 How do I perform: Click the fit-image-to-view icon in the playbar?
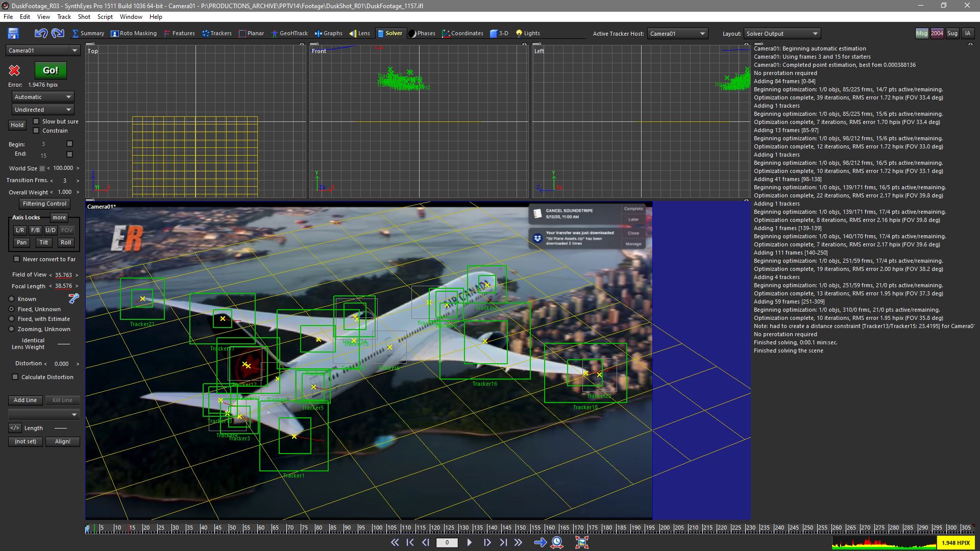point(582,542)
